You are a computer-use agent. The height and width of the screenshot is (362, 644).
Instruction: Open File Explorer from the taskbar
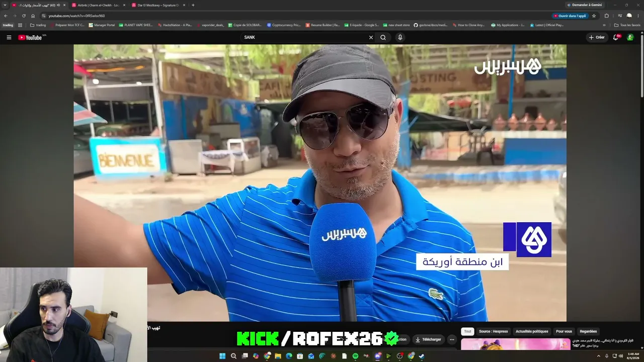click(278, 356)
